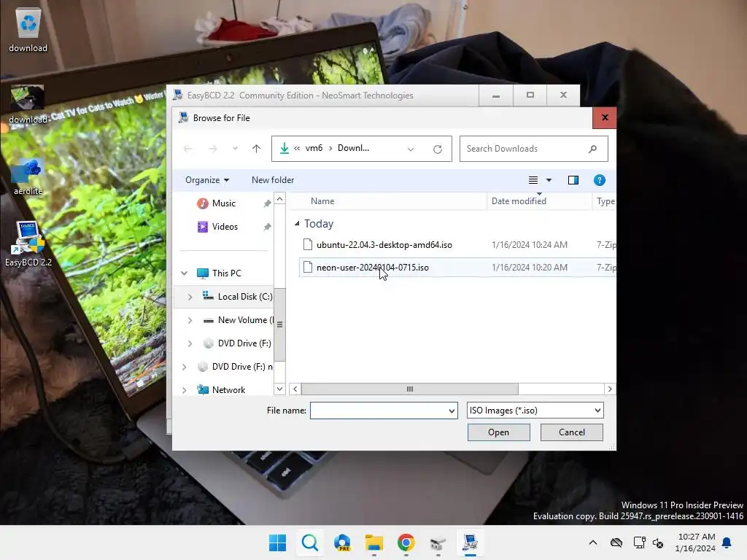Expand the address bar history dropdown

(410, 149)
